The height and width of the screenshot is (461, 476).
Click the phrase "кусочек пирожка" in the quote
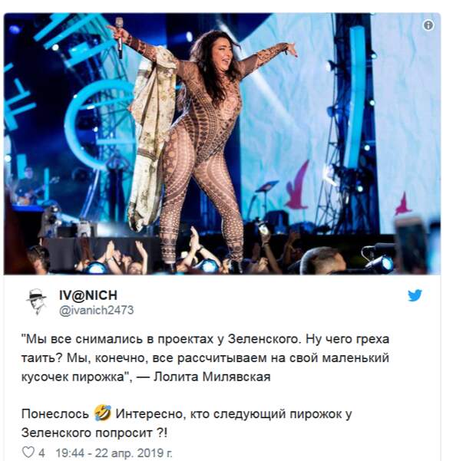pyautogui.click(x=73, y=377)
